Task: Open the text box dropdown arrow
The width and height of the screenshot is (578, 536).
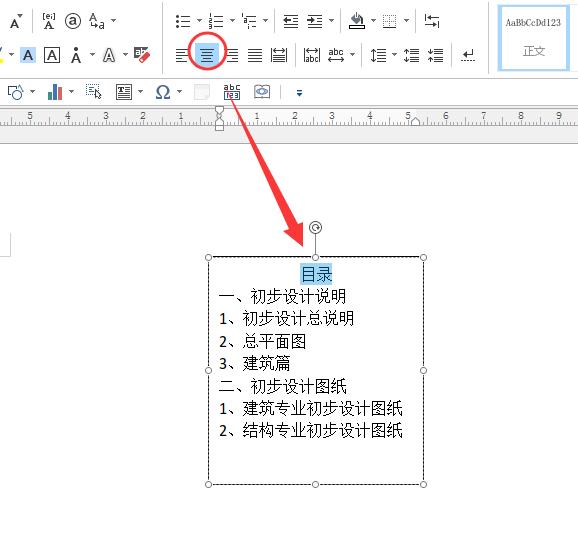Action: click(140, 91)
